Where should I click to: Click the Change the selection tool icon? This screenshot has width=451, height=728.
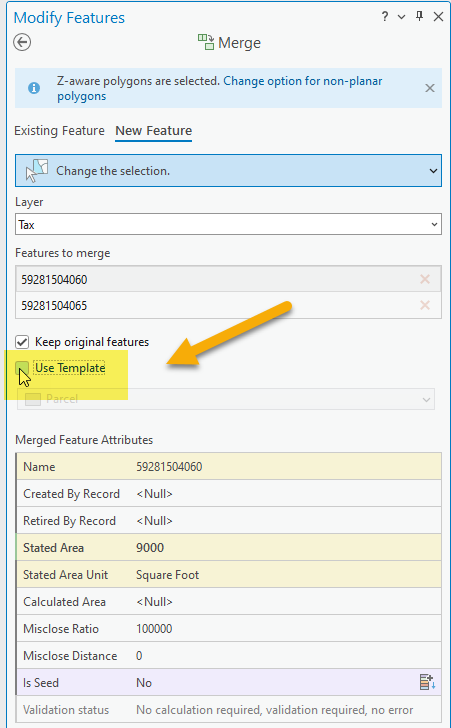37,170
